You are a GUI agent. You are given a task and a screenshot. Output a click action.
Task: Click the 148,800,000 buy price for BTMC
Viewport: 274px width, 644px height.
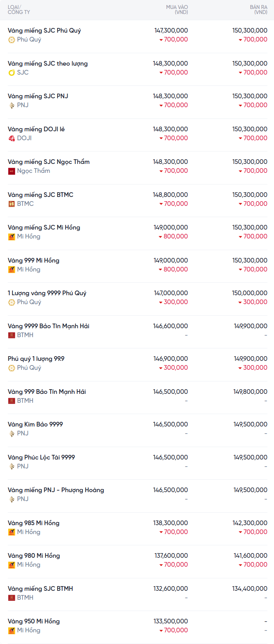pos(170,195)
